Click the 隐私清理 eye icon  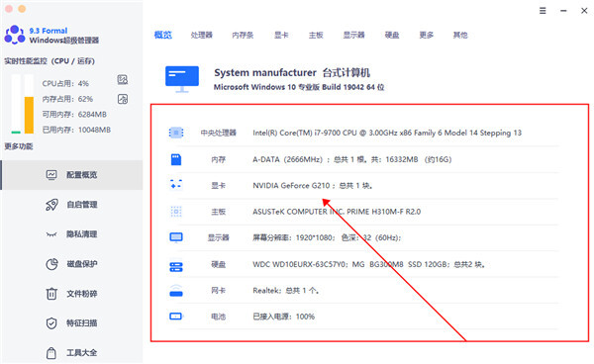point(51,234)
